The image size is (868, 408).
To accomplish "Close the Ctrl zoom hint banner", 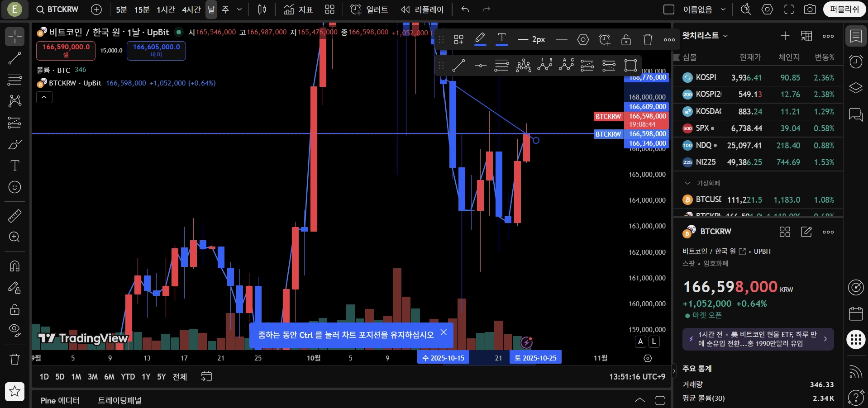I will coord(444,332).
